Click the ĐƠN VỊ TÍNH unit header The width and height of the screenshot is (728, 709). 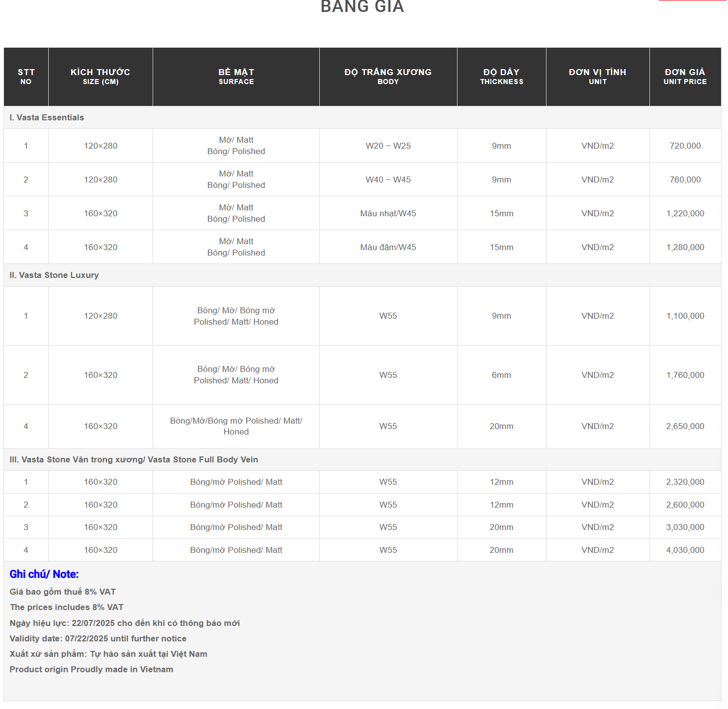(x=597, y=77)
